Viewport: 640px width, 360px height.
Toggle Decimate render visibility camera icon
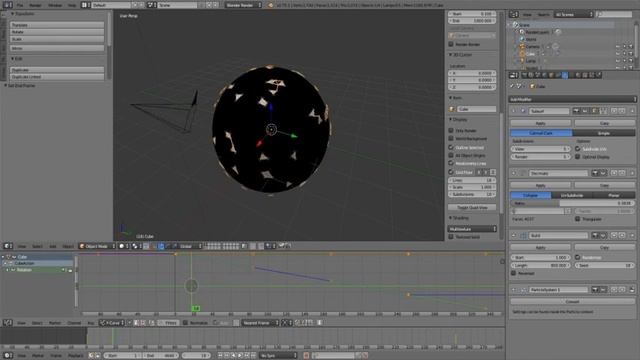596,173
